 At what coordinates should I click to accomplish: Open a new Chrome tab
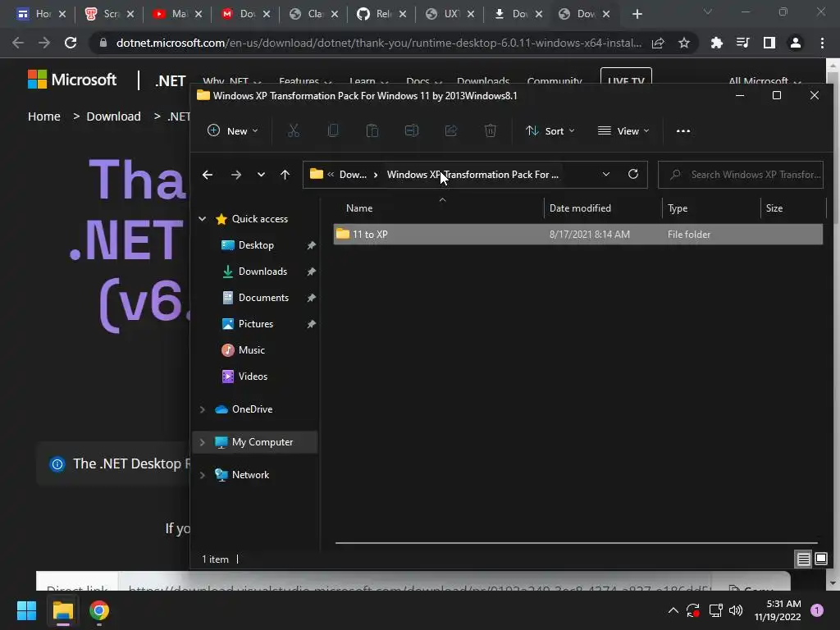(x=637, y=14)
